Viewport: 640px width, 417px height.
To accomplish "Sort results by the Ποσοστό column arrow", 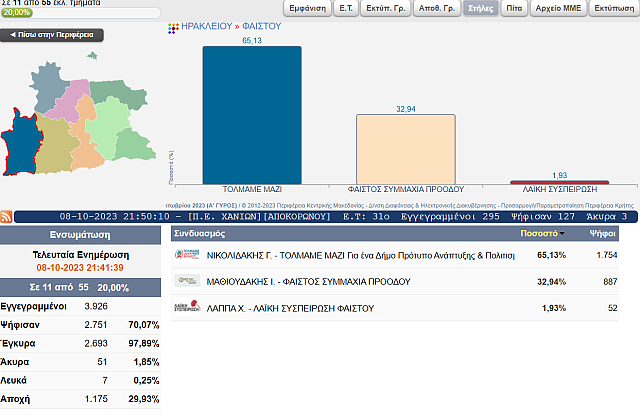I will coord(562,233).
